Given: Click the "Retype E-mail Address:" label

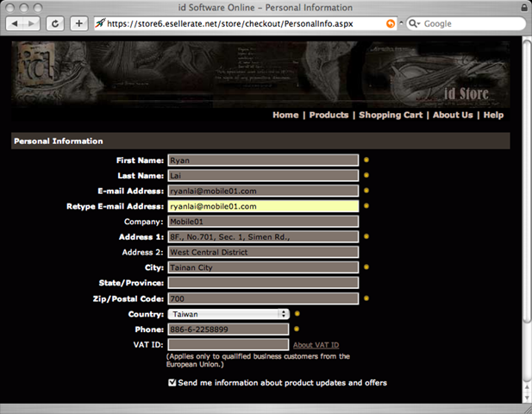Looking at the screenshot, I should click(115, 206).
